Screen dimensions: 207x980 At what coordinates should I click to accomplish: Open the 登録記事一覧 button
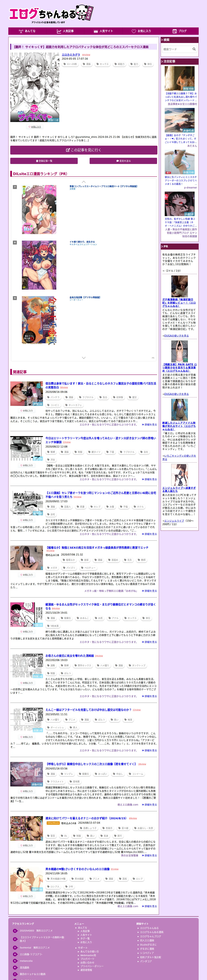tap(44, 161)
